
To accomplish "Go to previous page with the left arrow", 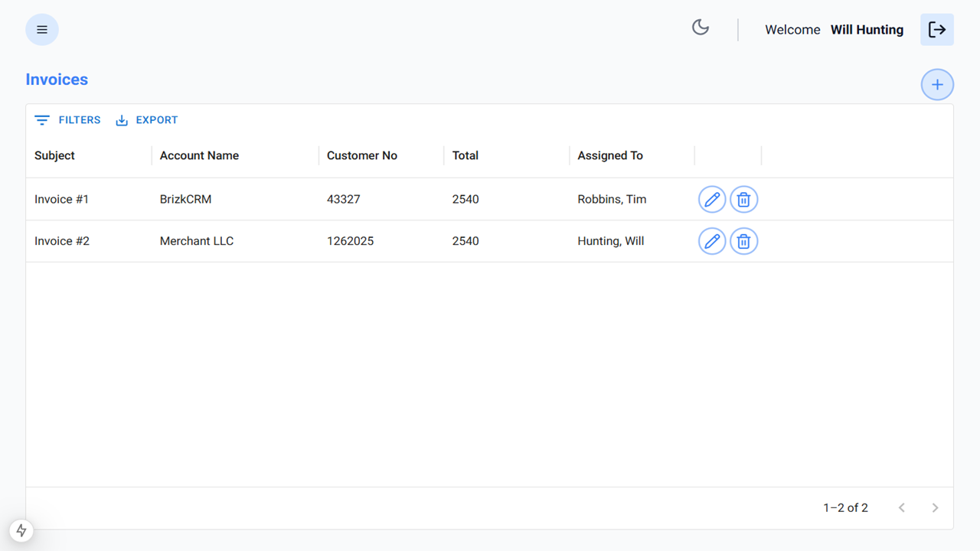I will (901, 507).
